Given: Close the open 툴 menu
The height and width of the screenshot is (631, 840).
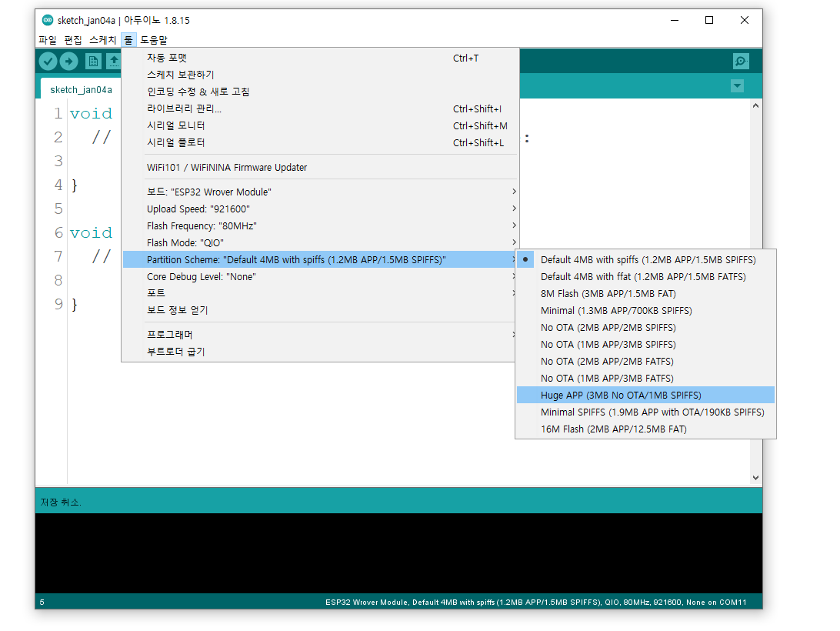Looking at the screenshot, I should [x=128, y=40].
